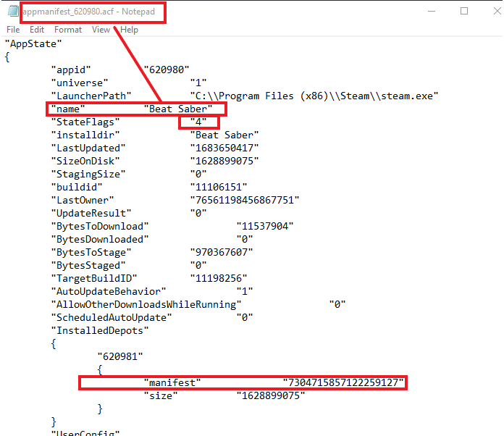Screen dimensions: 504x436
Task: Click the depot size value "1628899075"
Action: coord(271,396)
